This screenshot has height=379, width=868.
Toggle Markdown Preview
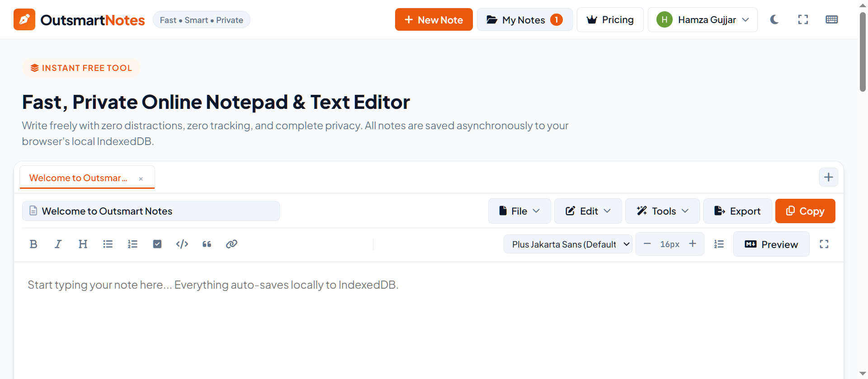pyautogui.click(x=771, y=244)
